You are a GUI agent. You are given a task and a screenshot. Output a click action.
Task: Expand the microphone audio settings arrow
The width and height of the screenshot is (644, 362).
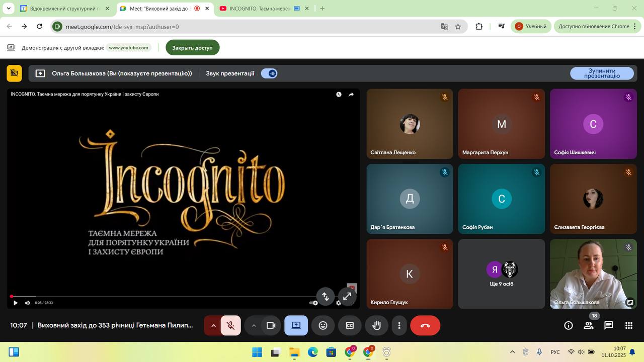pyautogui.click(x=213, y=325)
